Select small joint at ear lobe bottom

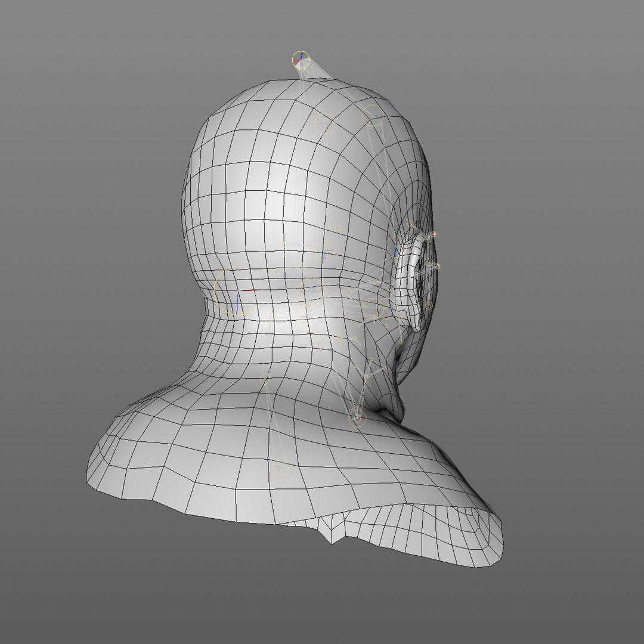[x=429, y=305]
